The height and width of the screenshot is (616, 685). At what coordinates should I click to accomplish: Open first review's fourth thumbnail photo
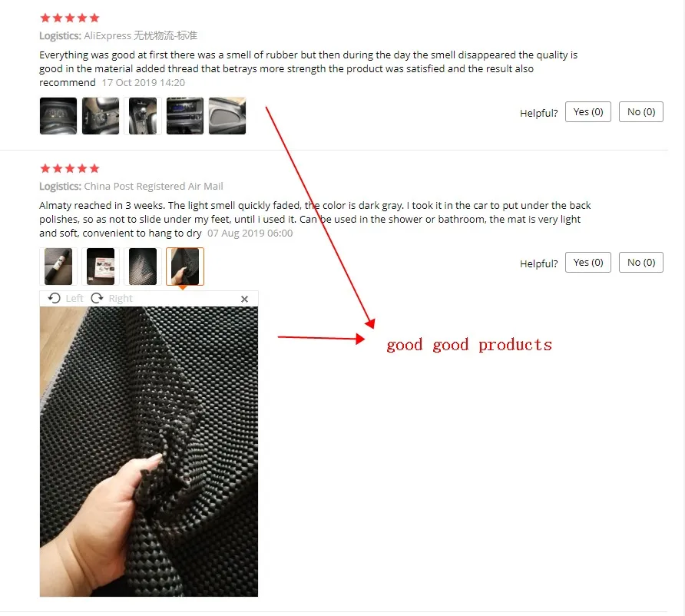click(x=185, y=116)
